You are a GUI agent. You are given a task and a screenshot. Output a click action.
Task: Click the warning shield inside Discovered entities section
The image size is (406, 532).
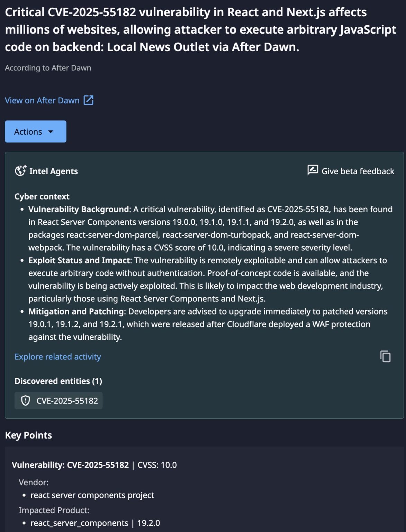[x=26, y=400]
